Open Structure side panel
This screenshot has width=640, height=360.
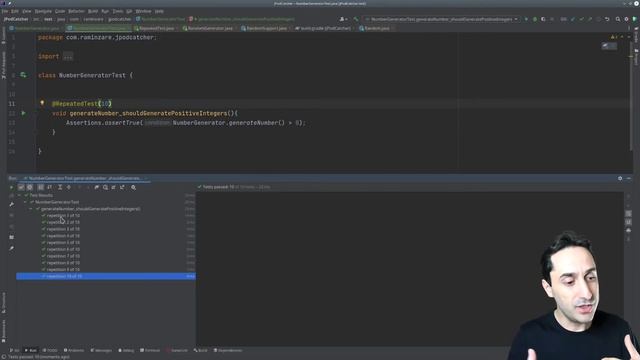(4, 303)
